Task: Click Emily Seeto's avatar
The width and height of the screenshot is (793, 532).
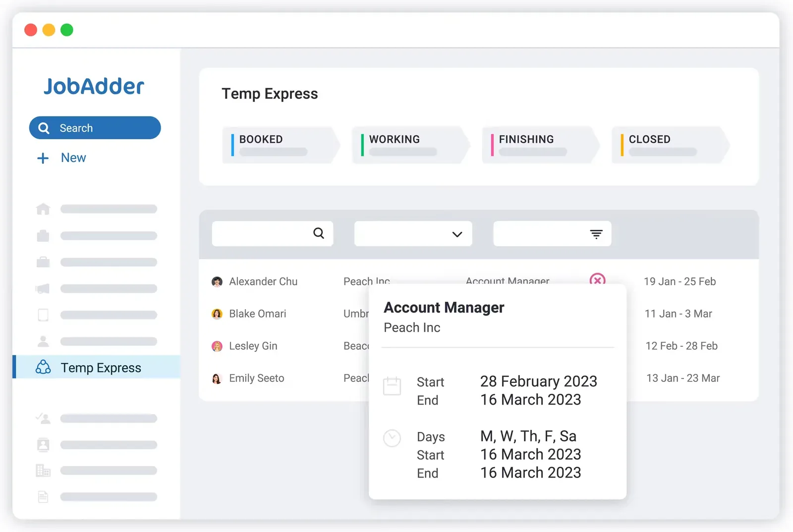Action: pyautogui.click(x=217, y=378)
